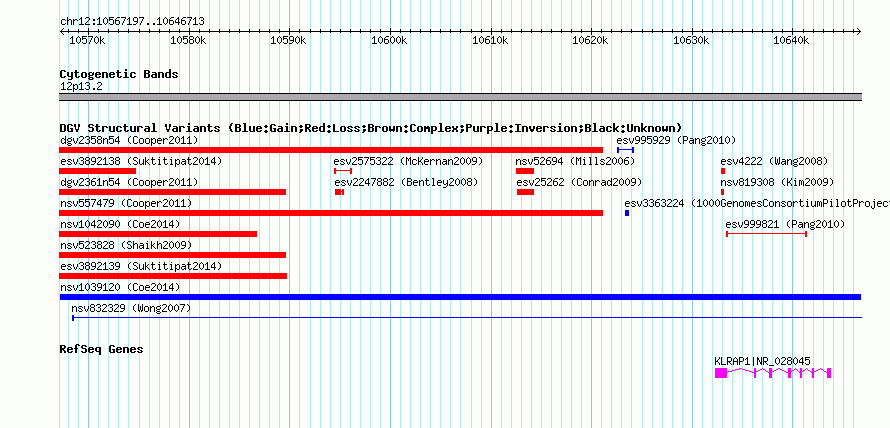This screenshot has height=428, width=890.
Task: Click the esv3363224 variant label
Action: (757, 203)
